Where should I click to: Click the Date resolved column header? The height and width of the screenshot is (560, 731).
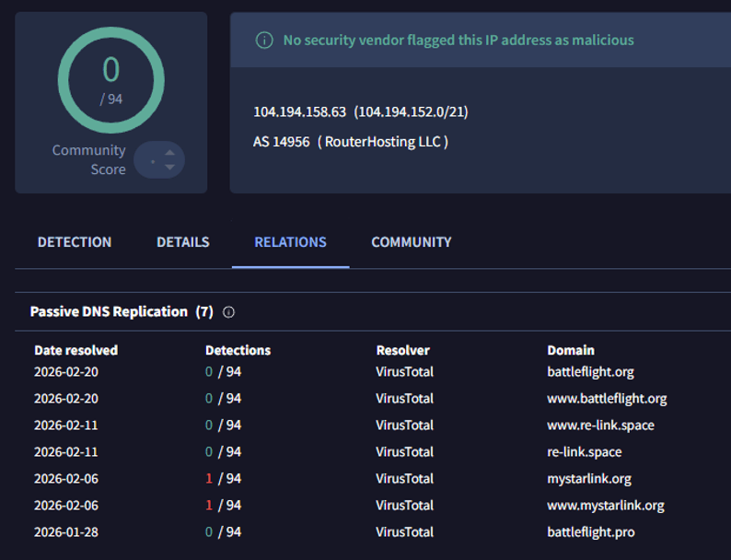click(x=76, y=350)
